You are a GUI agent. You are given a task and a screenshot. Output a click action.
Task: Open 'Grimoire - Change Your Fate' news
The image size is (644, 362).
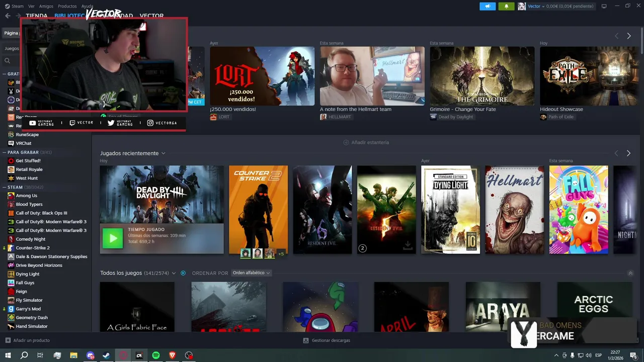pyautogui.click(x=463, y=109)
